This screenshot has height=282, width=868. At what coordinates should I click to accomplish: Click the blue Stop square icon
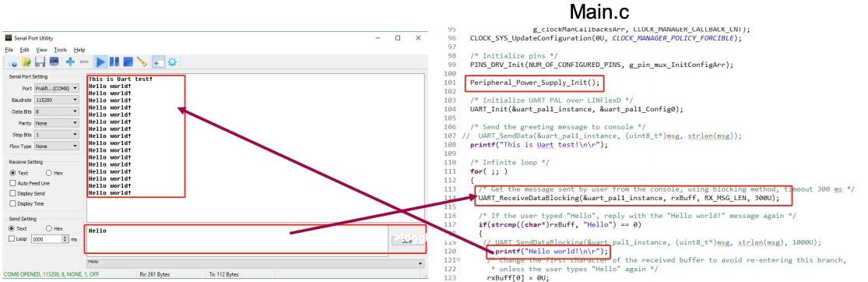[x=128, y=62]
